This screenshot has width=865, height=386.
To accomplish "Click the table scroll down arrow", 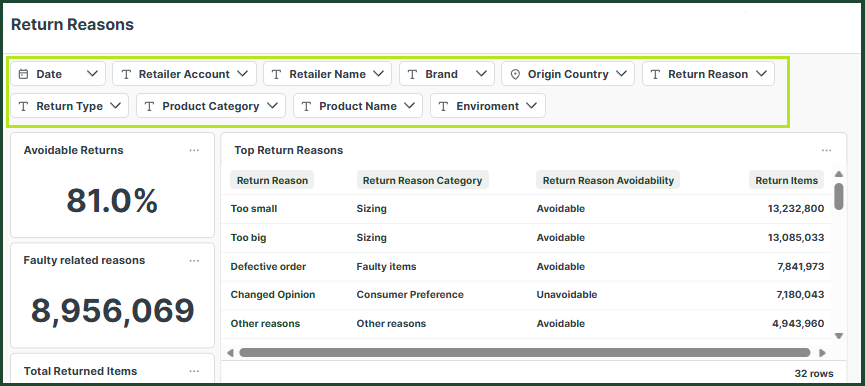I will click(x=839, y=336).
